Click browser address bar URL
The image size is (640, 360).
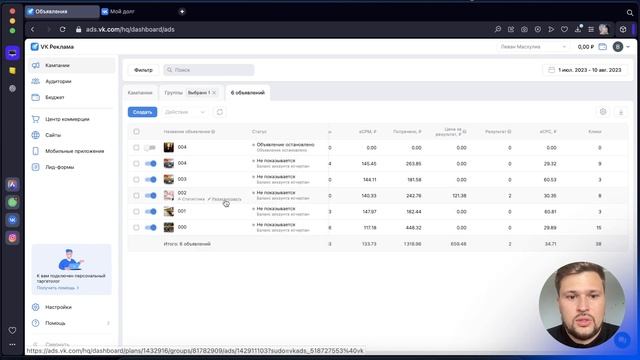coord(130,29)
